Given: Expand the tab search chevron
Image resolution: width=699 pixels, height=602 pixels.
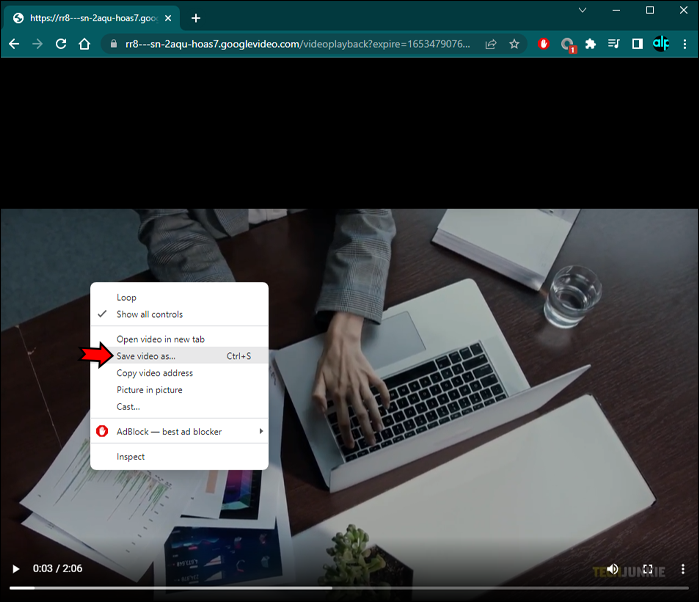Looking at the screenshot, I should pyautogui.click(x=582, y=10).
